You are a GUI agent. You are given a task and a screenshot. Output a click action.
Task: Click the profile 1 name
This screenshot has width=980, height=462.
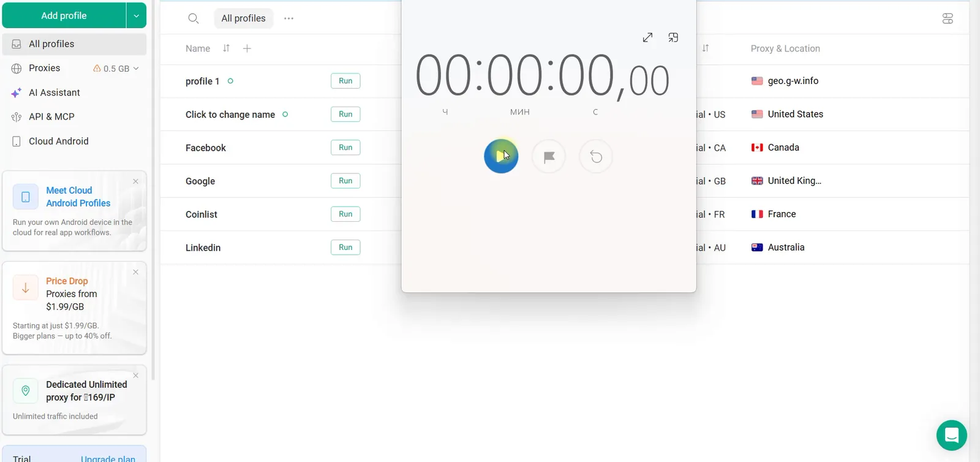pyautogui.click(x=202, y=81)
